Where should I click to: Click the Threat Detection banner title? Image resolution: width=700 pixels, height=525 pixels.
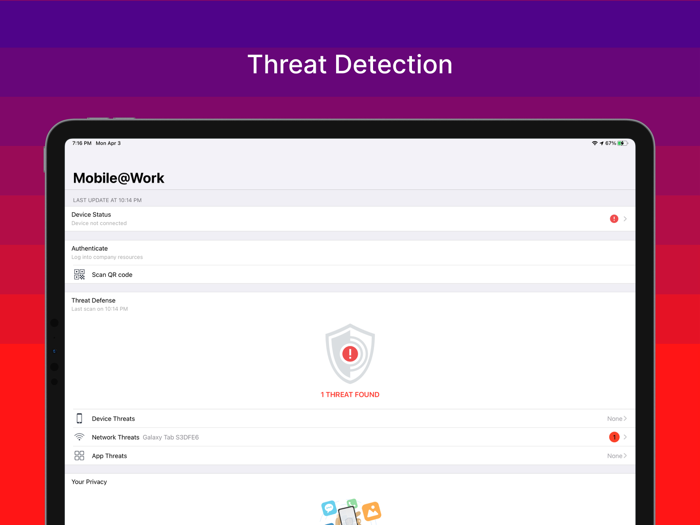tap(350, 64)
